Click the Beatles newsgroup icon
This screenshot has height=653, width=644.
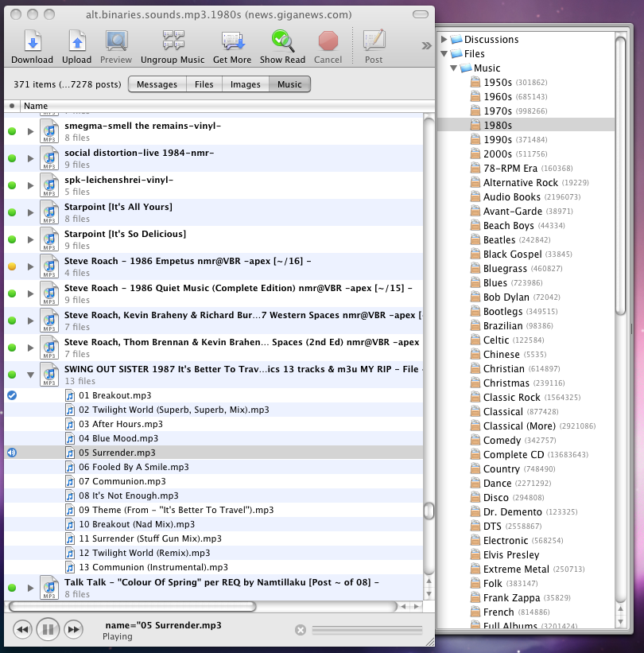click(x=475, y=239)
